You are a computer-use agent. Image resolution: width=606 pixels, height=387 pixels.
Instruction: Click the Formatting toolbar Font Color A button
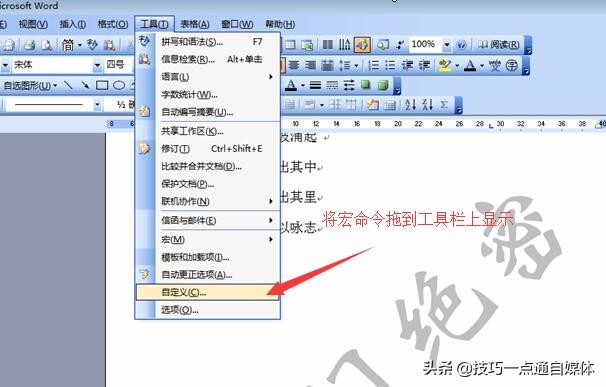point(470,65)
